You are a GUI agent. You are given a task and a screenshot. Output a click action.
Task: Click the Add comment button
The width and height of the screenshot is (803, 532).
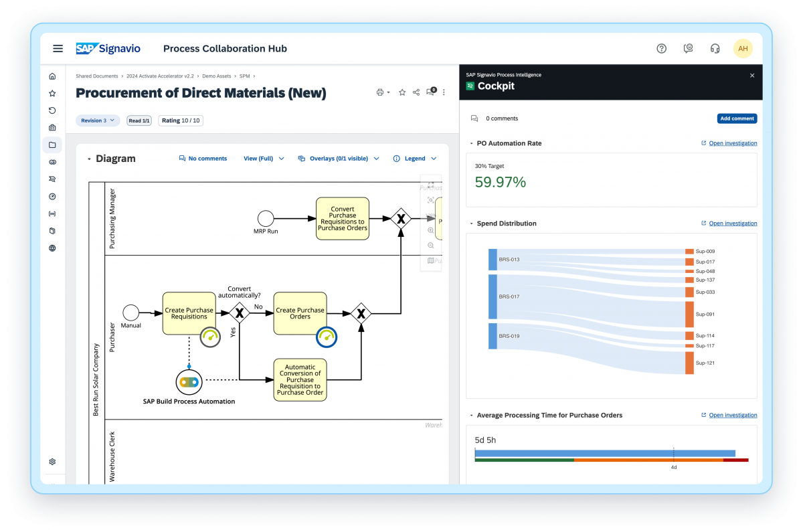(x=737, y=118)
